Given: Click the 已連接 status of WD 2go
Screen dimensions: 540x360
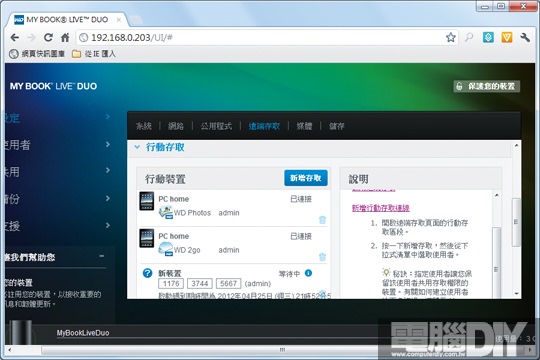Looking at the screenshot, I should click(301, 236).
